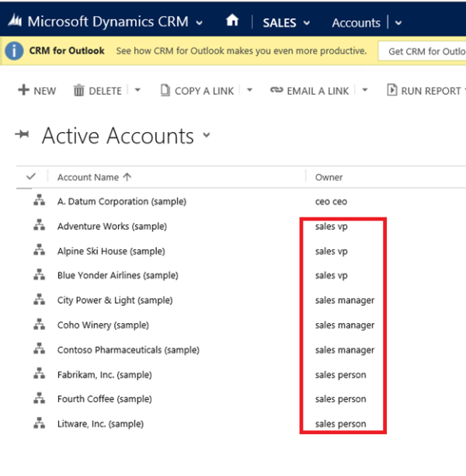Click EMAIL A LINK command
Screen dimensions: 466x476
point(310,91)
